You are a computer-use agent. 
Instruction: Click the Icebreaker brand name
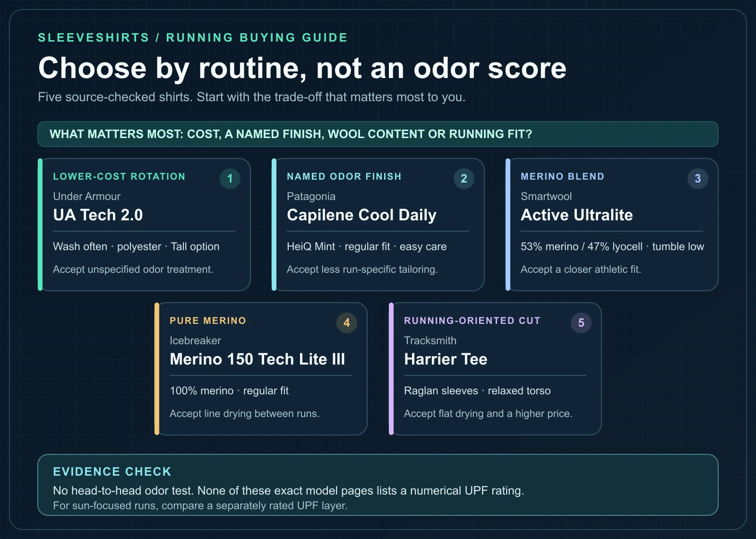(x=195, y=340)
